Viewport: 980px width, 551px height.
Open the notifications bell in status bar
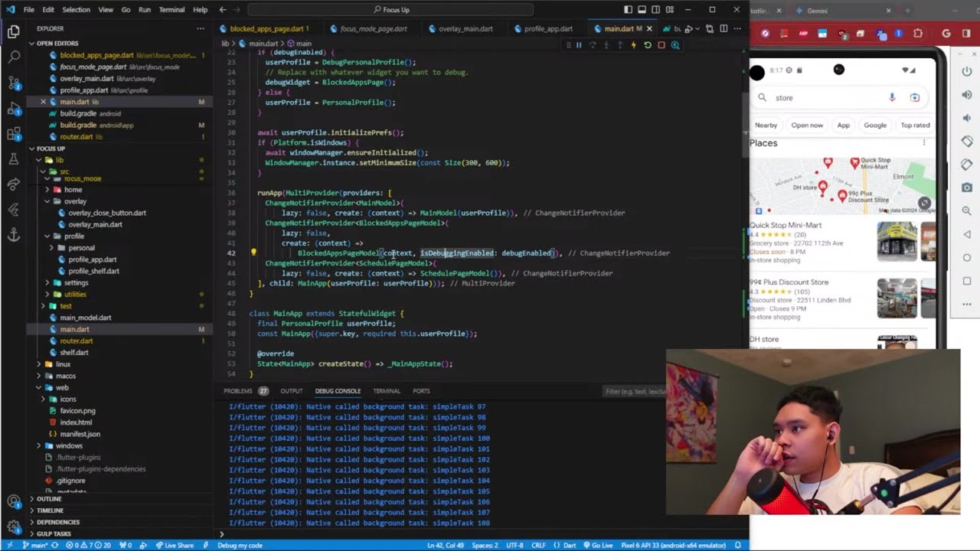(738, 545)
